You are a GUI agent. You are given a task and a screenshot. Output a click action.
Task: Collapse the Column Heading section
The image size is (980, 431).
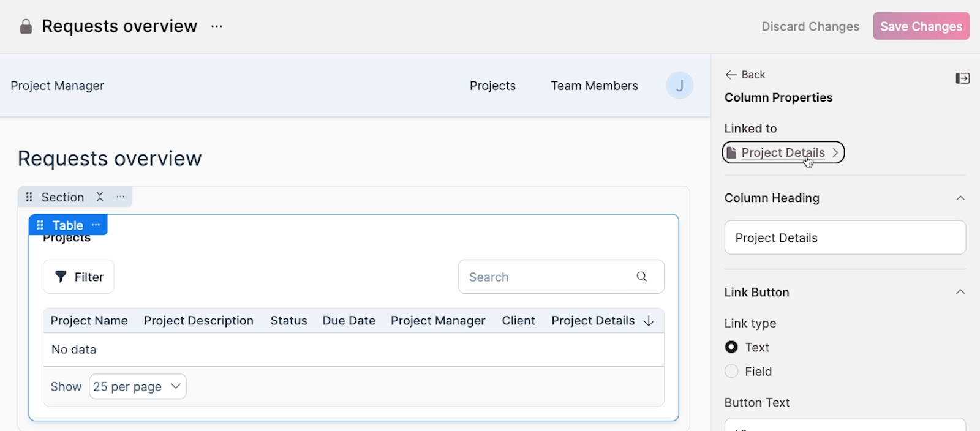pyautogui.click(x=960, y=198)
